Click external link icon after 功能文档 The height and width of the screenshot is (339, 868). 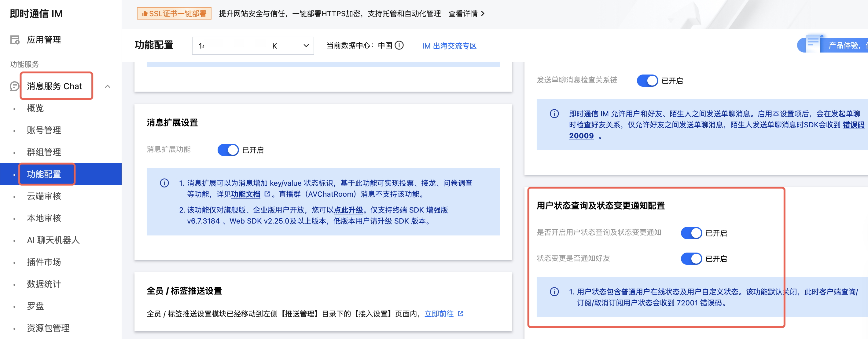click(267, 194)
